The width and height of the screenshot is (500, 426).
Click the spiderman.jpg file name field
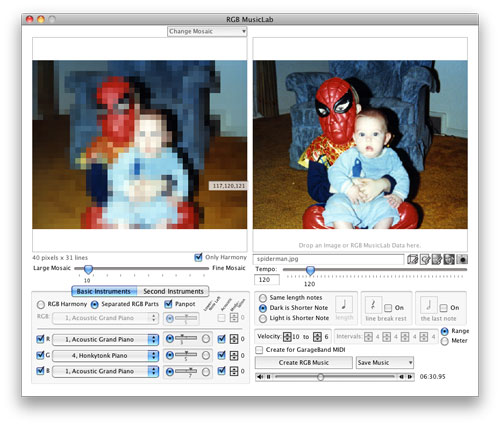tap(329, 259)
